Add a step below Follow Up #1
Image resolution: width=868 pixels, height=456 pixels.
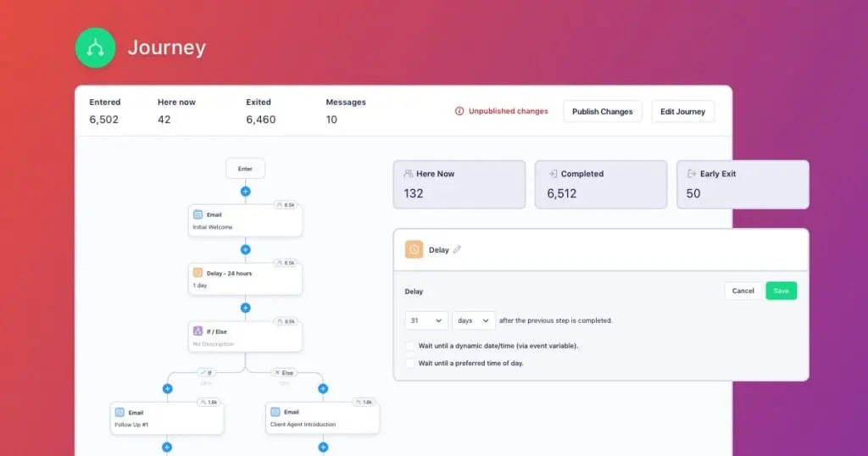[167, 448]
